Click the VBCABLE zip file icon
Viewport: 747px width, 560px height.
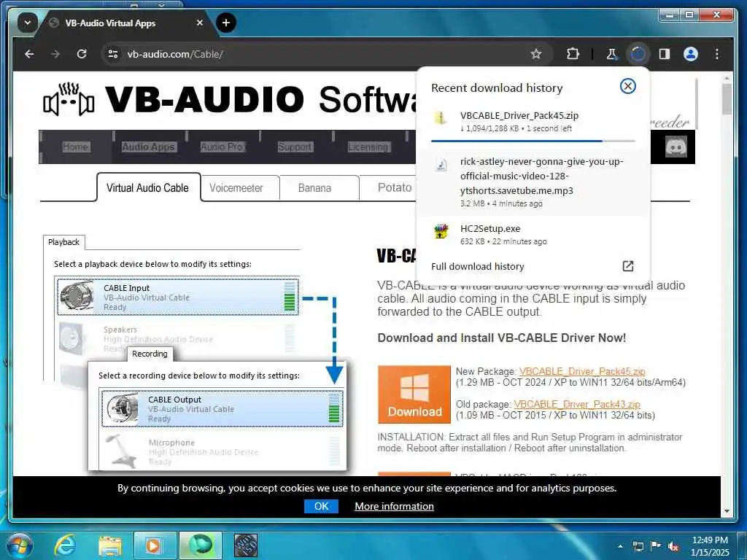(x=441, y=117)
